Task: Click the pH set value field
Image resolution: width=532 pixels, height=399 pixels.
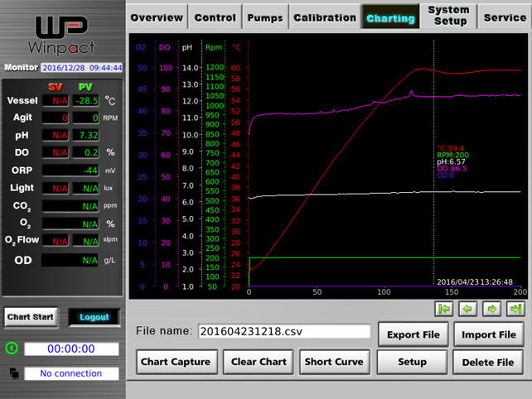Action: click(56, 135)
